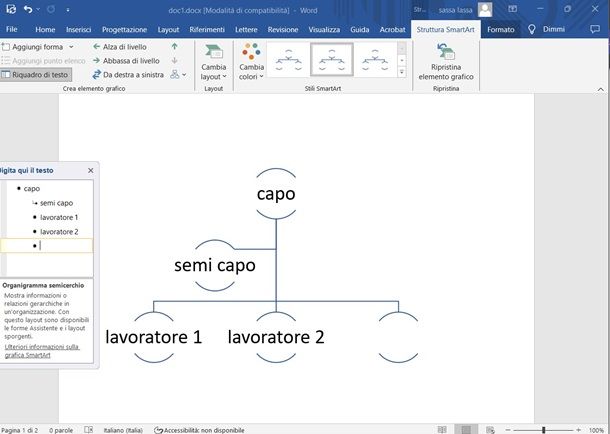Select the 'semi capo' shape in the diagram
610x434 pixels.
pos(215,265)
